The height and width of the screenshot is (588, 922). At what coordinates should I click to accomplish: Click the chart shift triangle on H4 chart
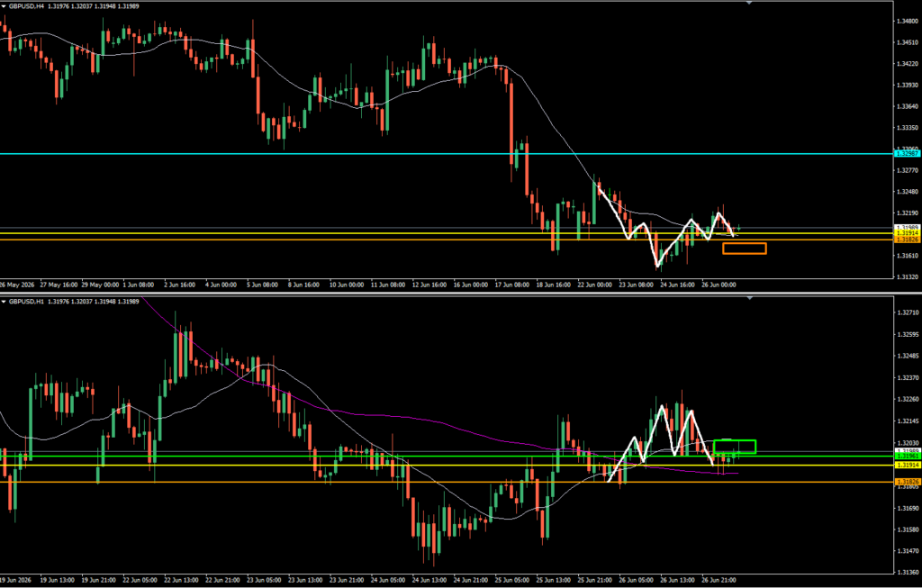pos(749,3)
